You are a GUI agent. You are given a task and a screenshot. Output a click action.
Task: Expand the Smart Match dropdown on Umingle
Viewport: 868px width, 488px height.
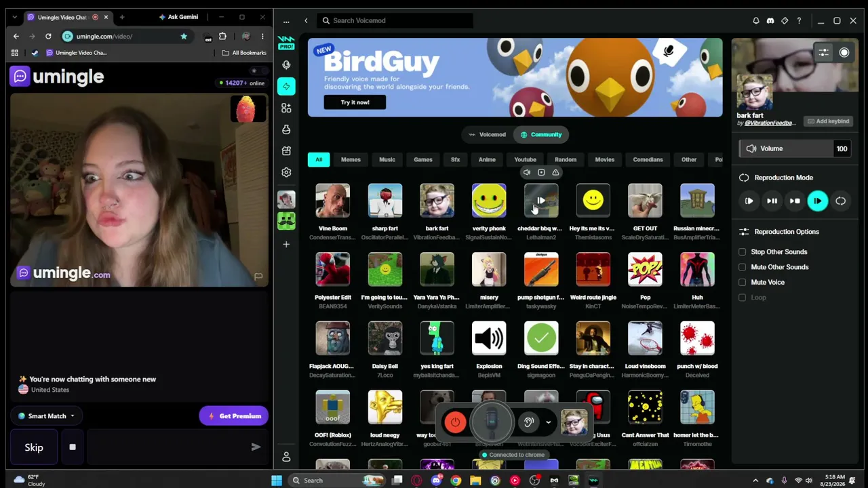(46, 416)
